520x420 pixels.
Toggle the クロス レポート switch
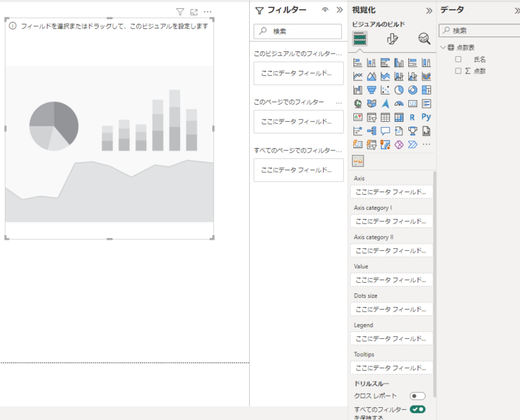tap(417, 396)
